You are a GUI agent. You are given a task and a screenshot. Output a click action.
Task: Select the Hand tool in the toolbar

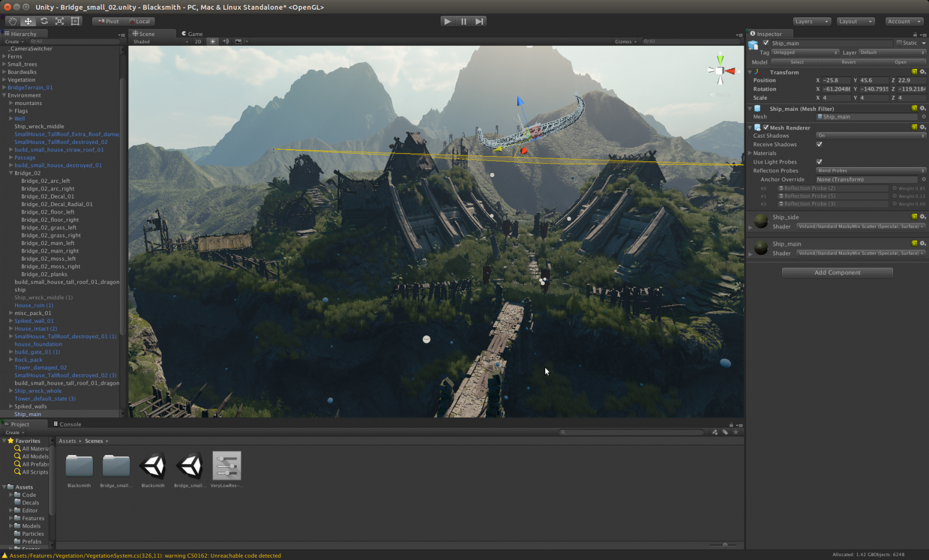click(x=12, y=21)
